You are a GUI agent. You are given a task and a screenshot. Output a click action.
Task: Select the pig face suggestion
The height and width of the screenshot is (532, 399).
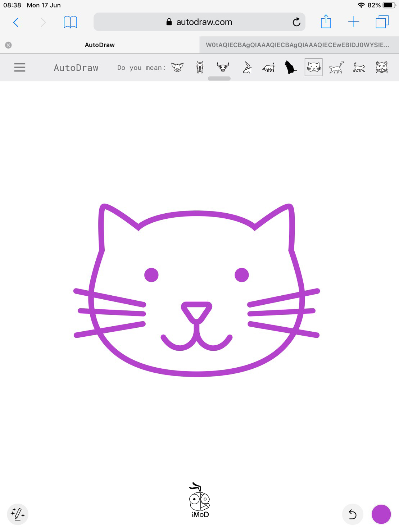tap(177, 67)
